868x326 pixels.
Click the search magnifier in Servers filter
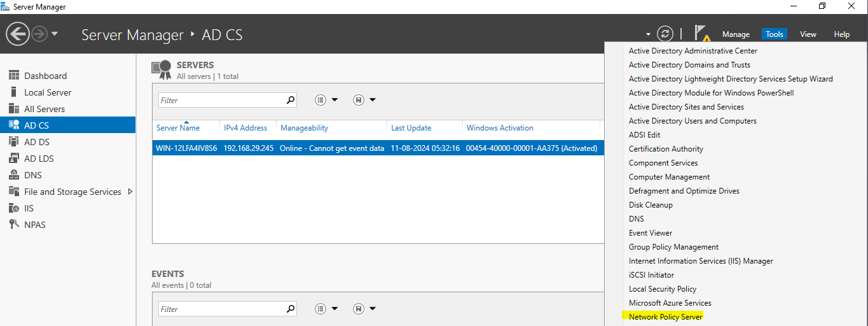coord(291,100)
